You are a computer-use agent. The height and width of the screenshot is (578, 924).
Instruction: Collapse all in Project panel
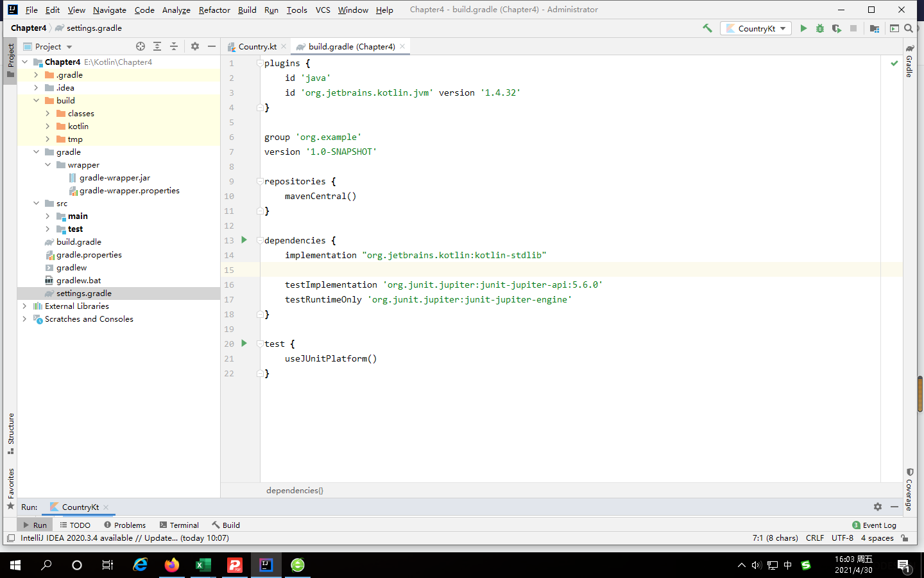click(x=174, y=46)
